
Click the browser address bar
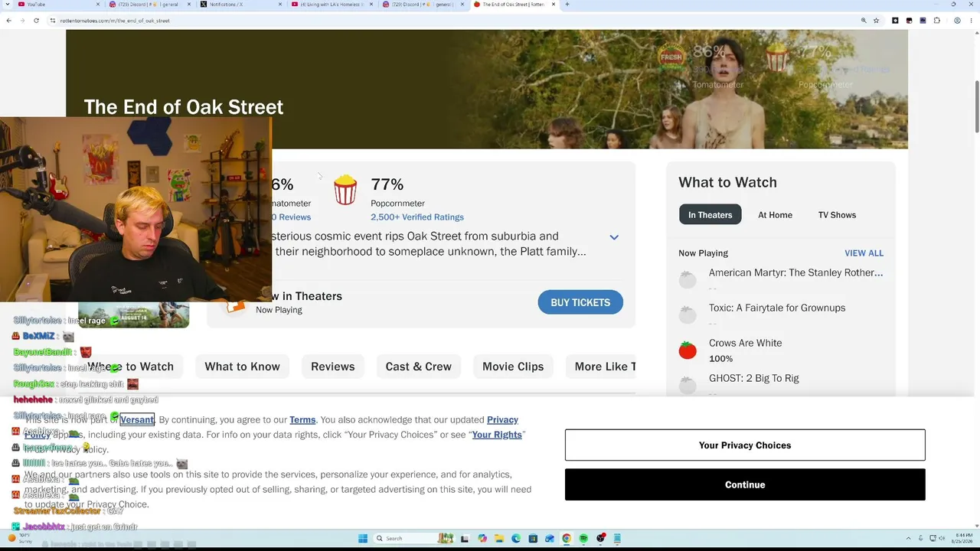(x=452, y=21)
